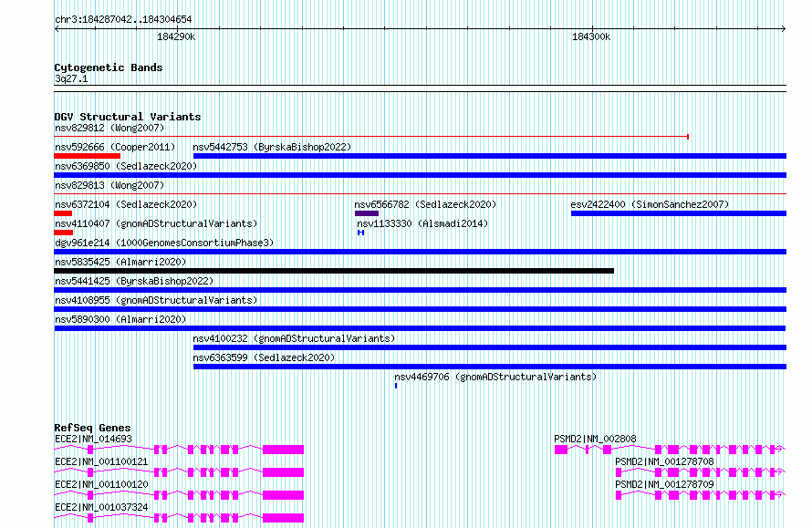Click the large last exon of ECE2|NM_014693
Image resolution: width=812 pixels, height=528 pixels.
[283, 450]
